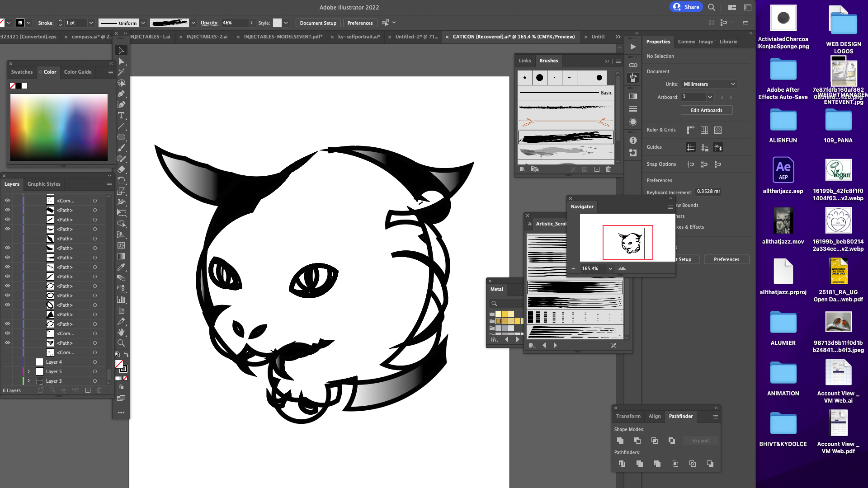The height and width of the screenshot is (488, 868).
Task: Toggle visibility of Layer 3
Action: click(x=7, y=381)
